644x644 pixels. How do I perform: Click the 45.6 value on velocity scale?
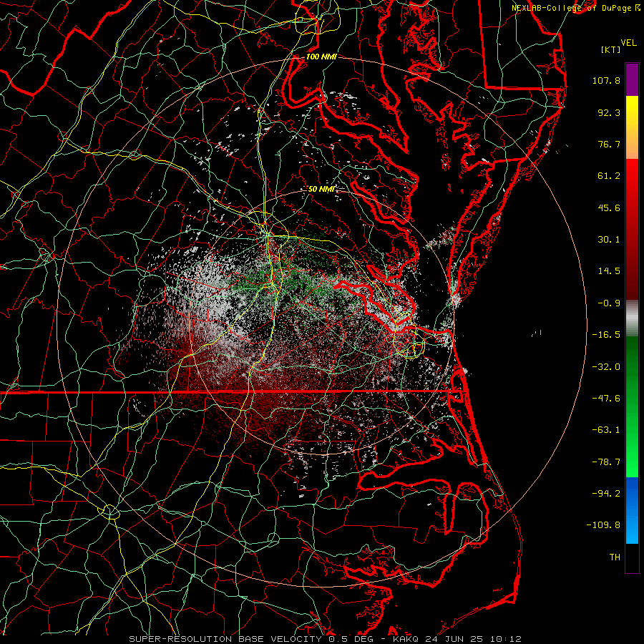(x=609, y=208)
